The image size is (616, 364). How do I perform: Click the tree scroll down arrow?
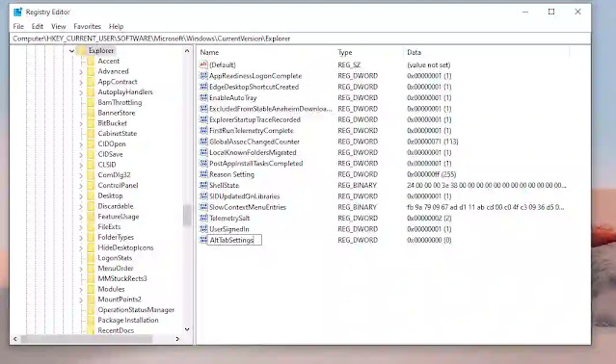(x=187, y=329)
